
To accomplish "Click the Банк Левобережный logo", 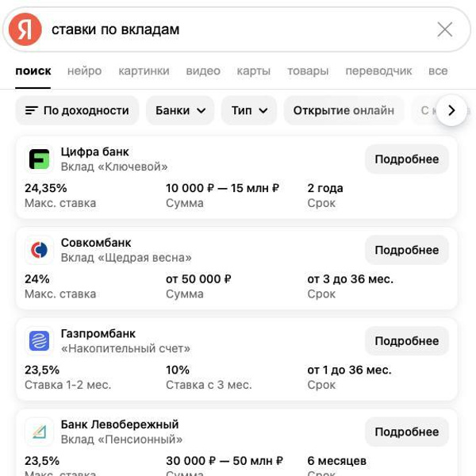I will (39, 432).
